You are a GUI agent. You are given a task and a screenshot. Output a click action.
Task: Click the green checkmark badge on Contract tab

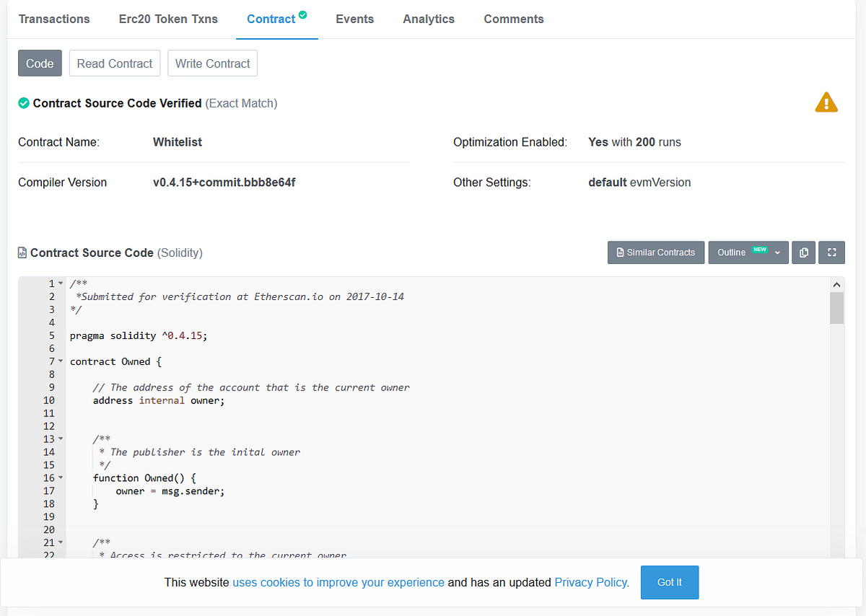(303, 14)
